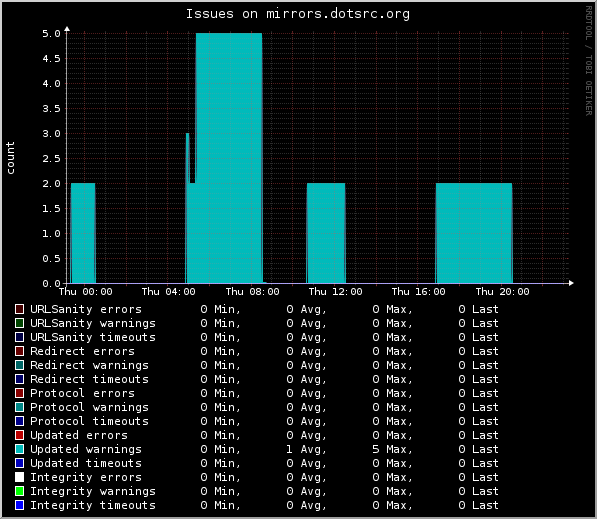Click the 'Thu 00:00' x-axis label

point(86,292)
